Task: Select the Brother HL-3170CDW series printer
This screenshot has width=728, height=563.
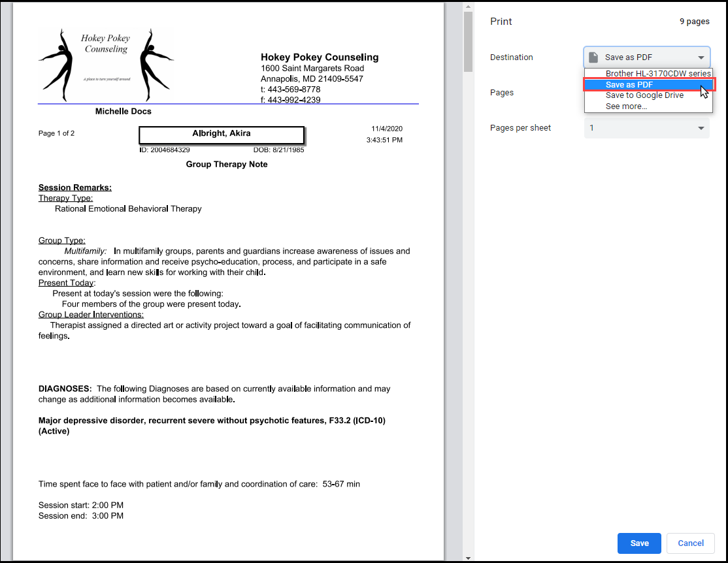Action: [x=657, y=74]
